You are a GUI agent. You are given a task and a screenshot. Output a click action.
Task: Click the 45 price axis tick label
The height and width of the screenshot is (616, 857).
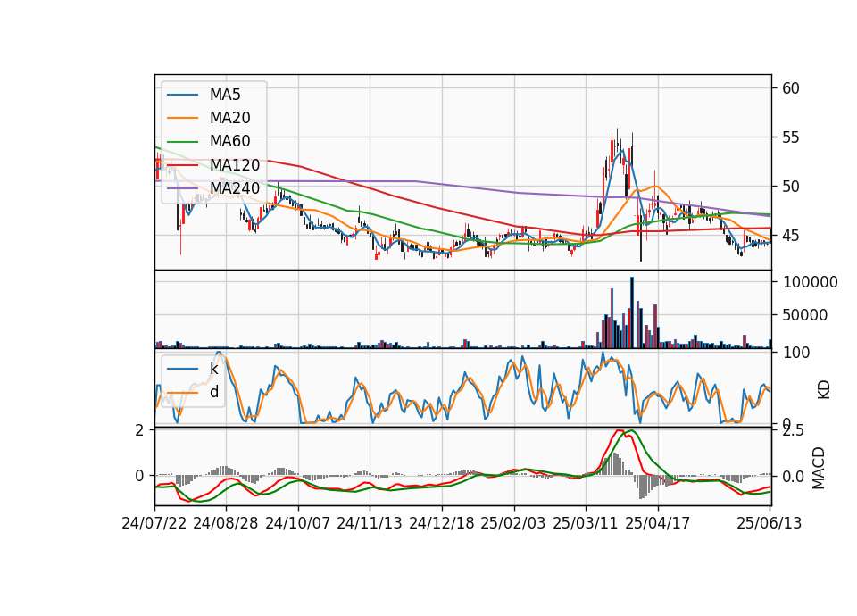[x=790, y=236]
